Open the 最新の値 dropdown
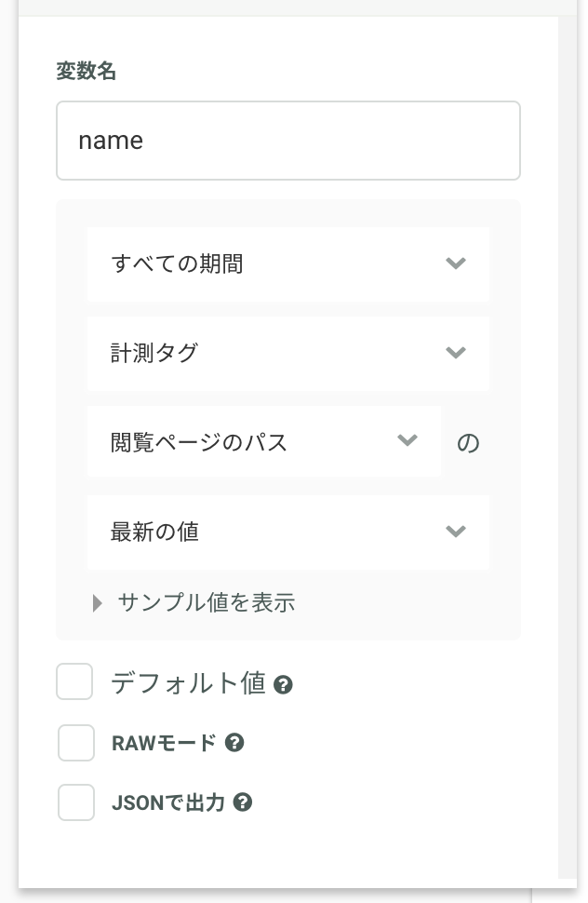 click(x=287, y=532)
